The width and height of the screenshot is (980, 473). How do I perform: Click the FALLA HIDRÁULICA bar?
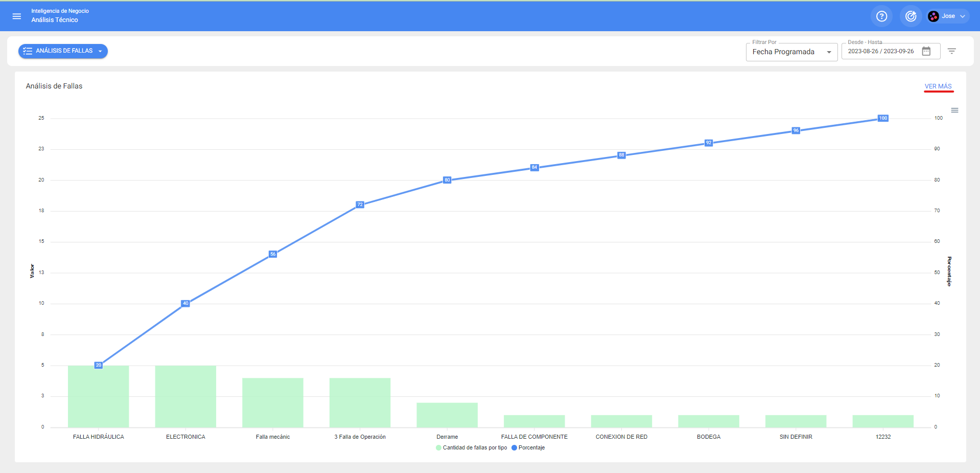click(x=99, y=396)
